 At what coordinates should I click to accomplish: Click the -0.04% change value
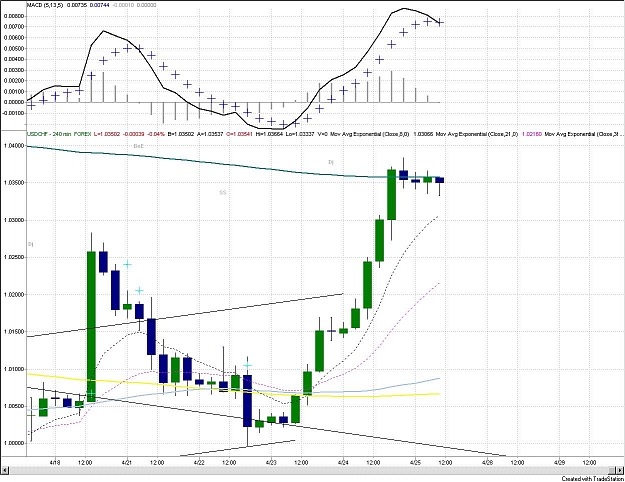click(156, 134)
